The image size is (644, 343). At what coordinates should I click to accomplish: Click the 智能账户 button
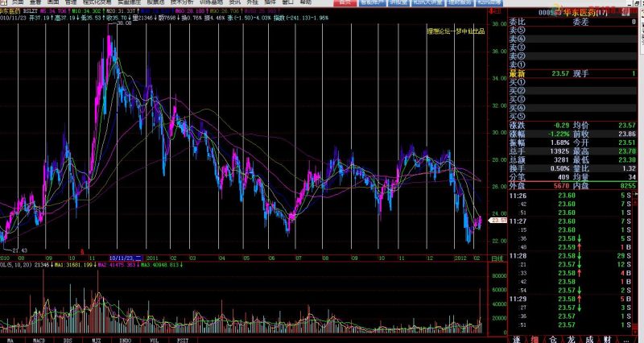pos(372,2)
